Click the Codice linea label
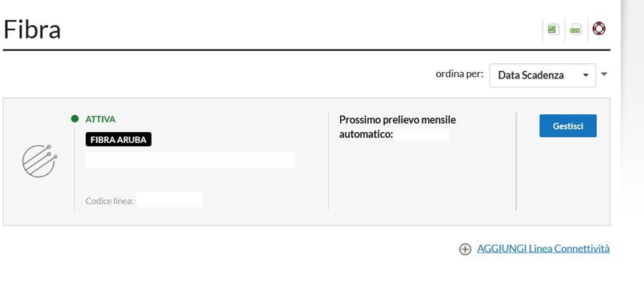 point(109,201)
